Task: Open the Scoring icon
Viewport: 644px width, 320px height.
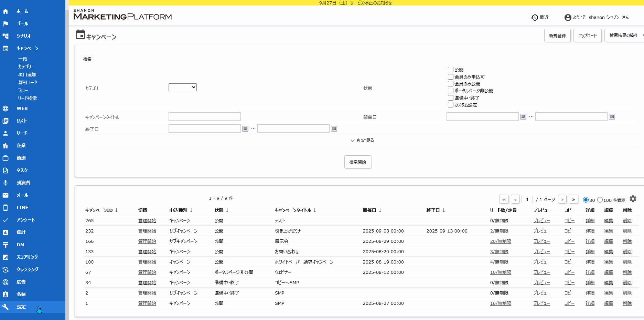Action: (6, 257)
